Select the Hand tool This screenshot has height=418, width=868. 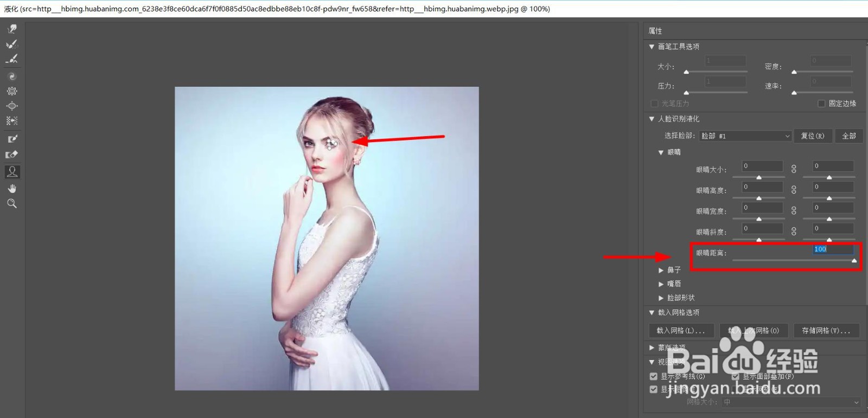pos(12,189)
